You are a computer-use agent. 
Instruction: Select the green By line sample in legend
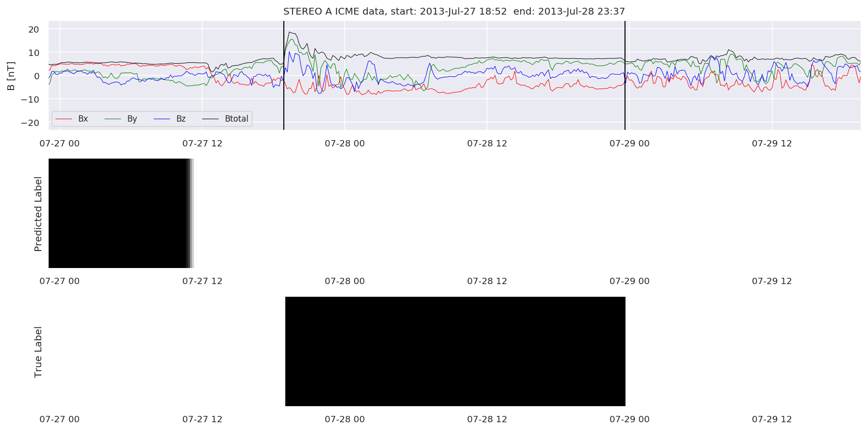point(113,119)
